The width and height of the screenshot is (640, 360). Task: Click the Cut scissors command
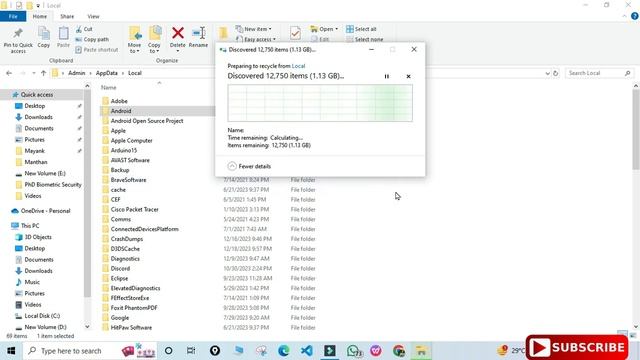tap(84, 29)
